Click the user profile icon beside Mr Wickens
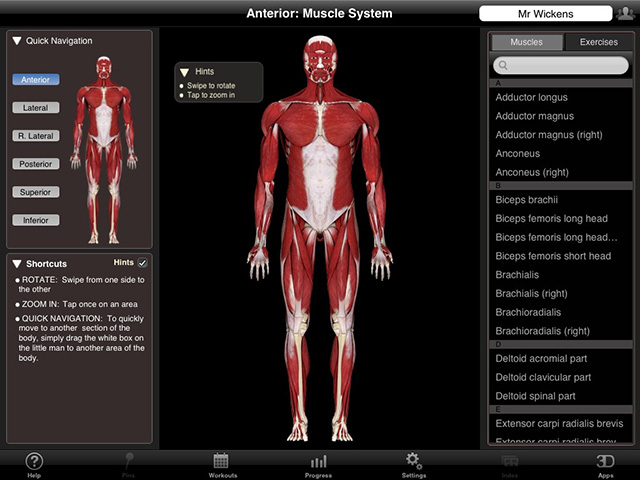This screenshot has width=640, height=480. [x=625, y=13]
